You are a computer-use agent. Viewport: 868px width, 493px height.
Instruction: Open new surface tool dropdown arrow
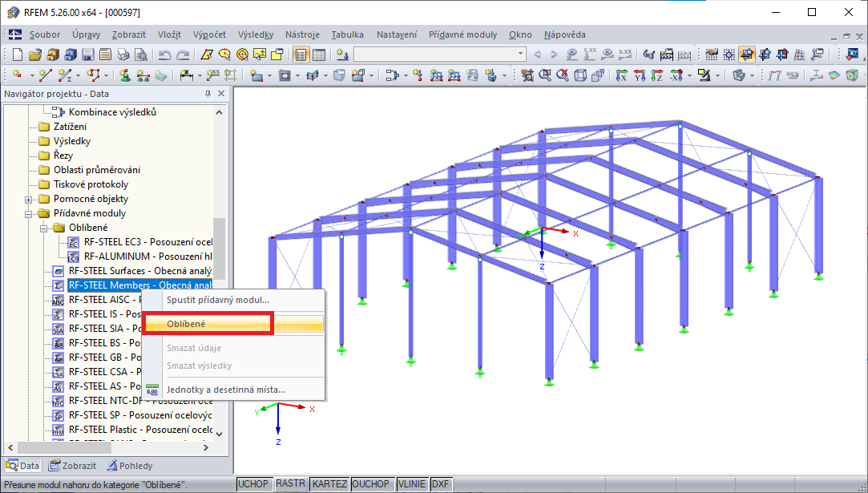[269, 76]
